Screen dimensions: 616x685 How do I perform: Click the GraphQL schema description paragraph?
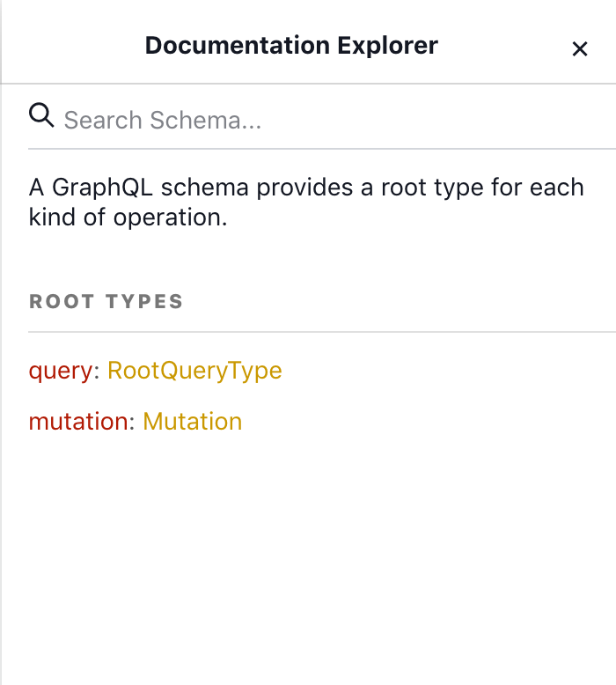[306, 203]
